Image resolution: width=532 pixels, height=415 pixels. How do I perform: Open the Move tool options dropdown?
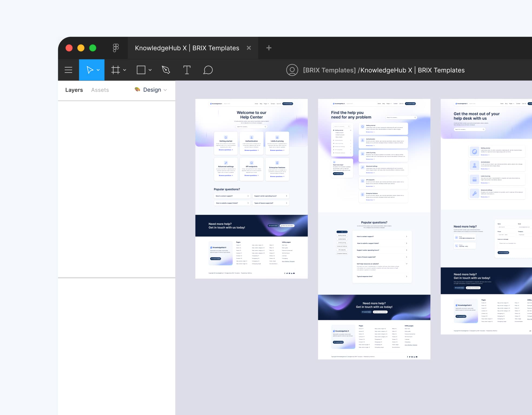point(98,70)
